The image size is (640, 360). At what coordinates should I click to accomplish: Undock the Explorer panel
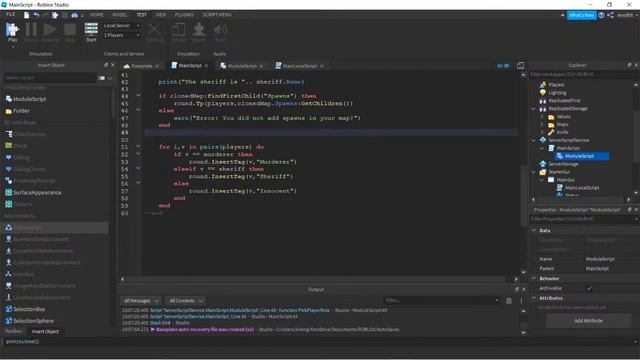pos(629,65)
